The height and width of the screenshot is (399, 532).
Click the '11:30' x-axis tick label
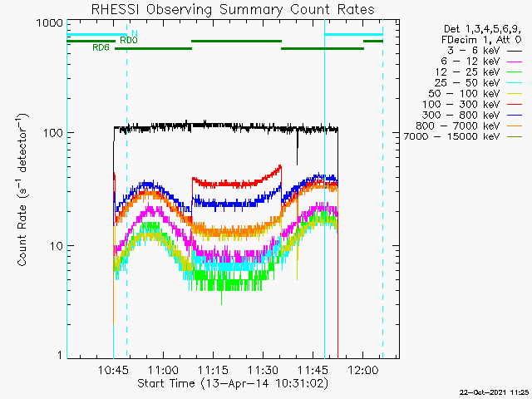(263, 370)
